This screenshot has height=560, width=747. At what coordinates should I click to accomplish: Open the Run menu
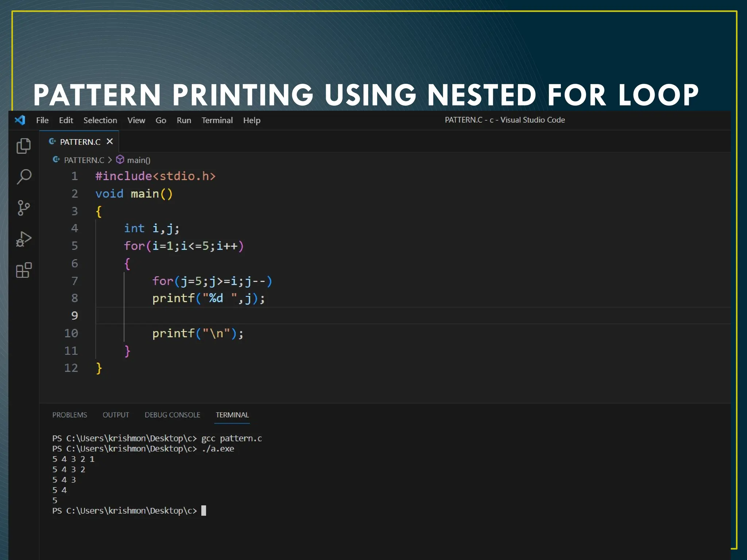click(x=184, y=120)
